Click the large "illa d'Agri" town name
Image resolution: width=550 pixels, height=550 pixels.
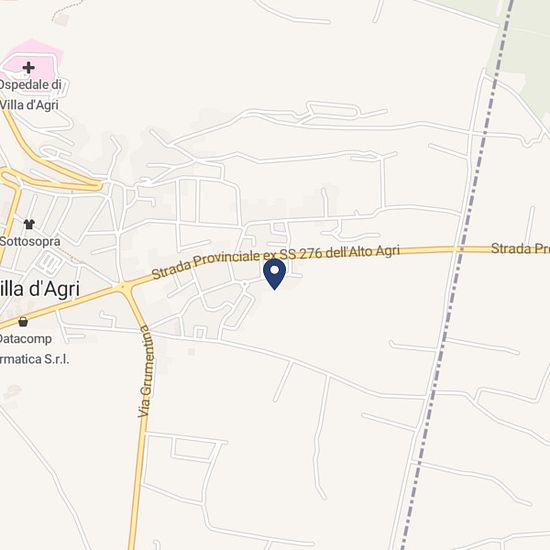point(40,289)
